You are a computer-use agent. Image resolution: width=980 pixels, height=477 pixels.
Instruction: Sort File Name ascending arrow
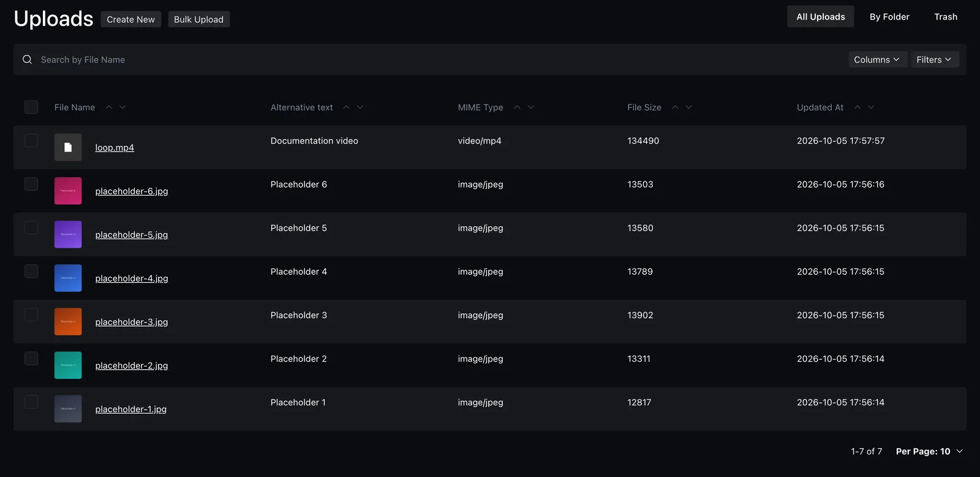108,107
